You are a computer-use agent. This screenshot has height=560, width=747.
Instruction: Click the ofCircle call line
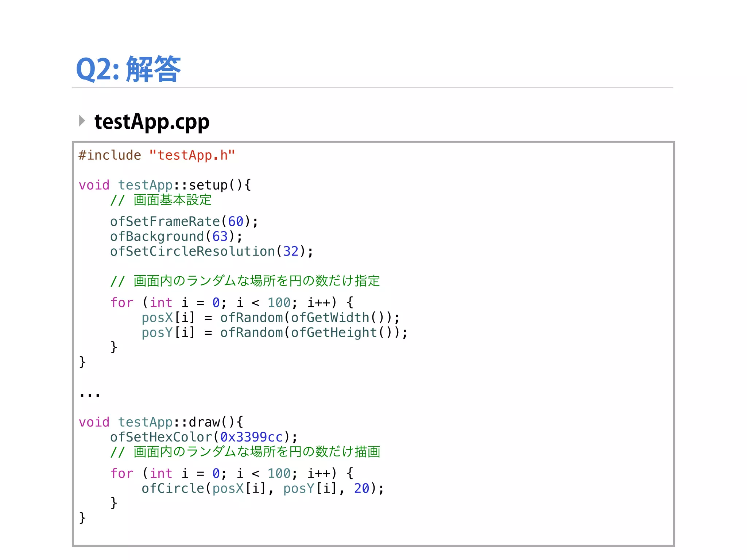tap(262, 488)
